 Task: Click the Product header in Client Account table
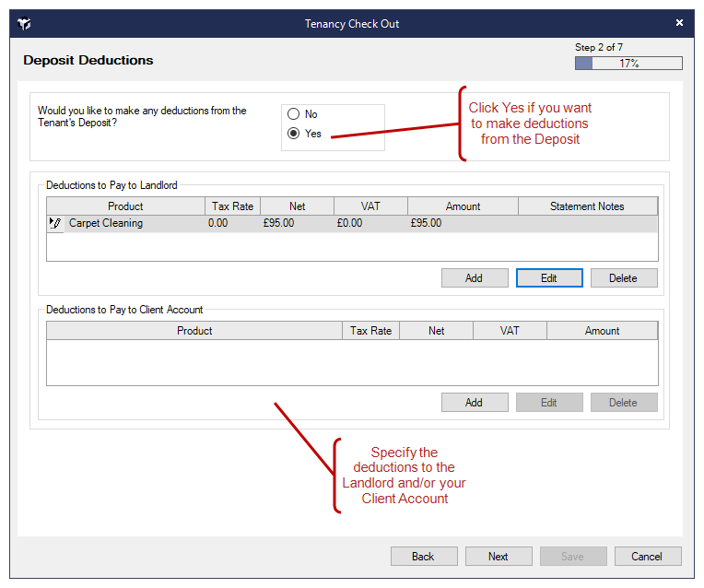pos(194,331)
